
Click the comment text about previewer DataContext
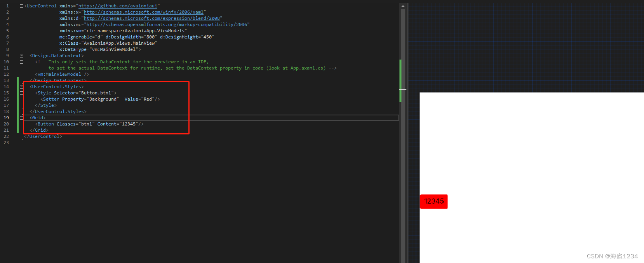[x=122, y=62]
